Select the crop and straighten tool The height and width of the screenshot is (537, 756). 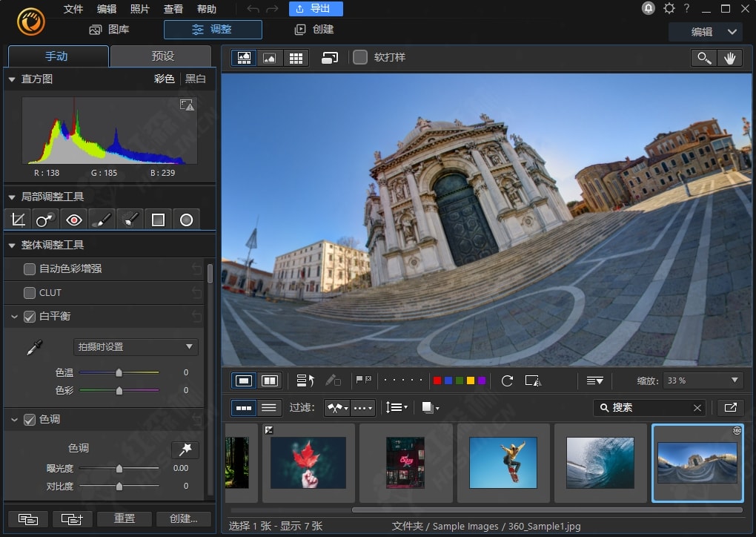tap(19, 220)
